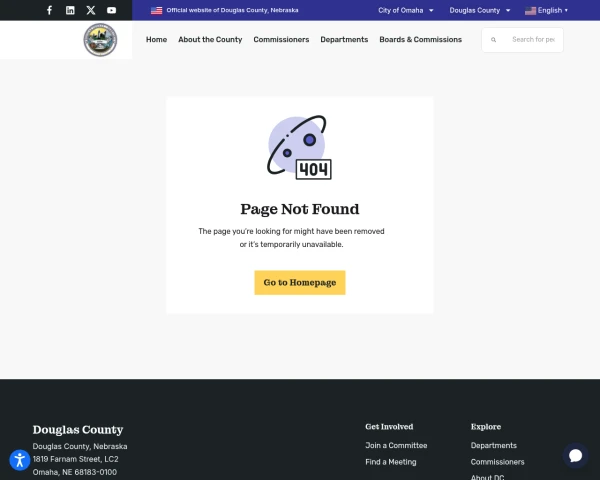Click the US flag beside Official website
The image size is (600, 480).
pos(157,10)
